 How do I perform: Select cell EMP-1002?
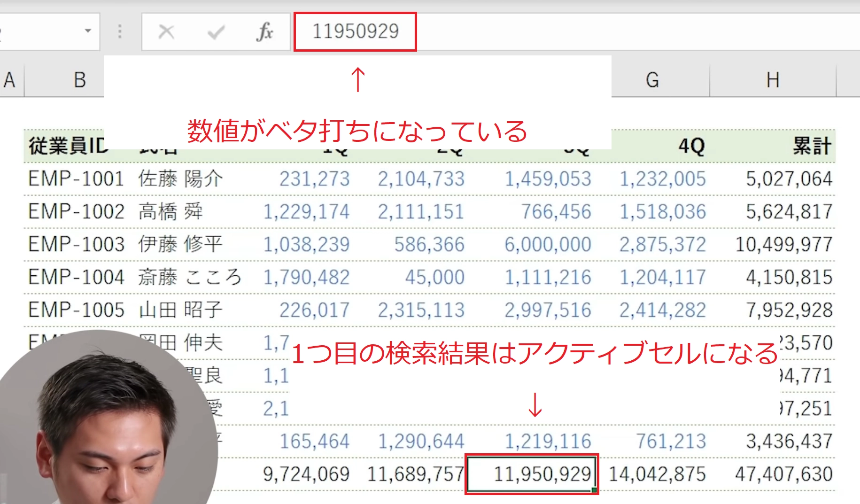click(76, 212)
